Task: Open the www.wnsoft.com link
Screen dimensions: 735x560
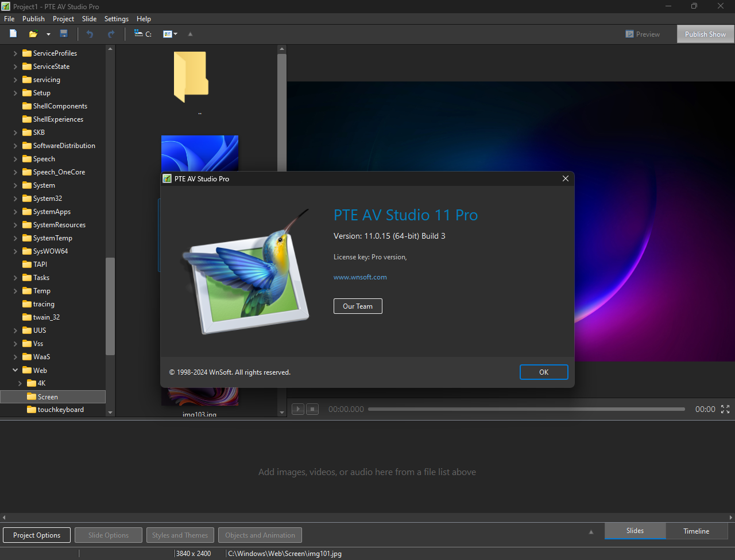Action: coord(360,277)
